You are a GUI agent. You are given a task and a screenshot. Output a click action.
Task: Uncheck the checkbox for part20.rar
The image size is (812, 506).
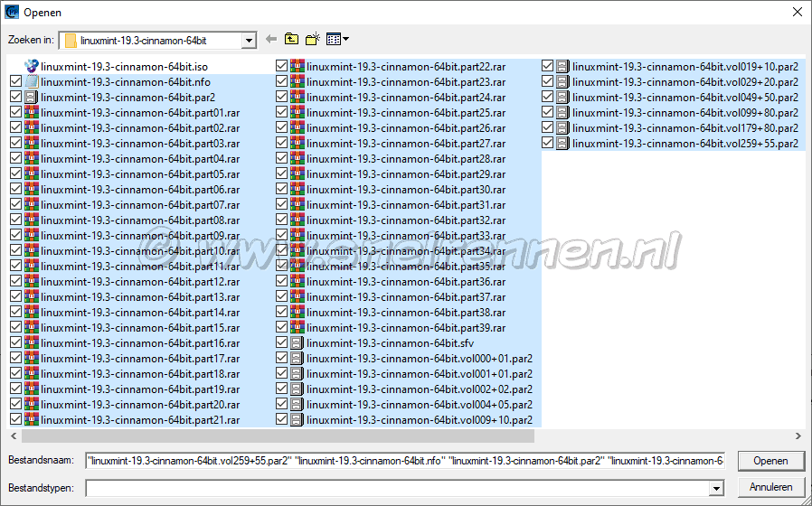pos(15,405)
